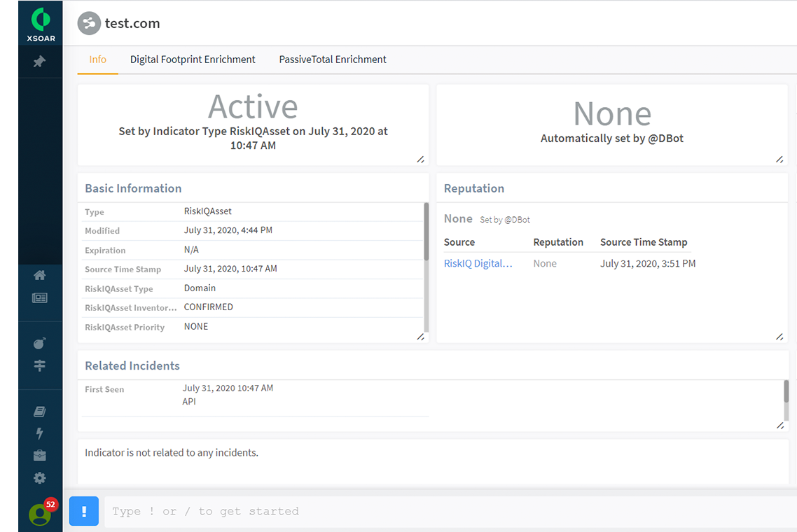Click the Related Incidents scrollbar
The image size is (797, 532).
786,392
